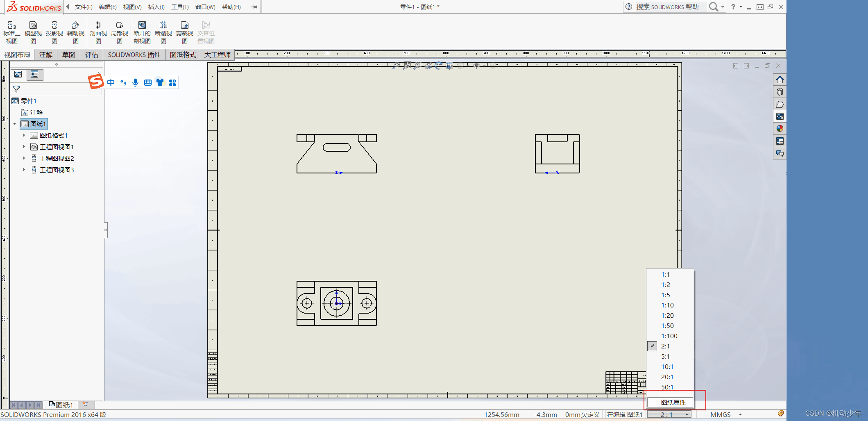
Task: Select the 注解 item in the design tree
Action: click(x=32, y=112)
